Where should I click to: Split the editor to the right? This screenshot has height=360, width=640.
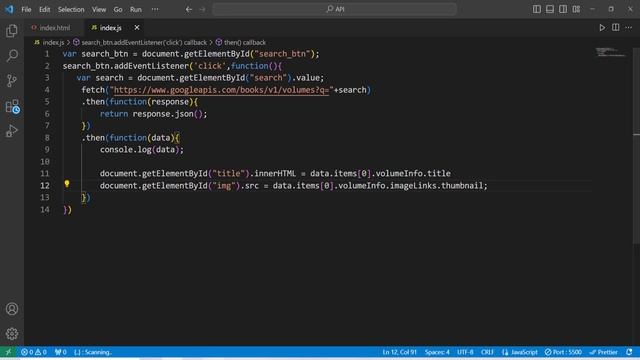coord(616,28)
